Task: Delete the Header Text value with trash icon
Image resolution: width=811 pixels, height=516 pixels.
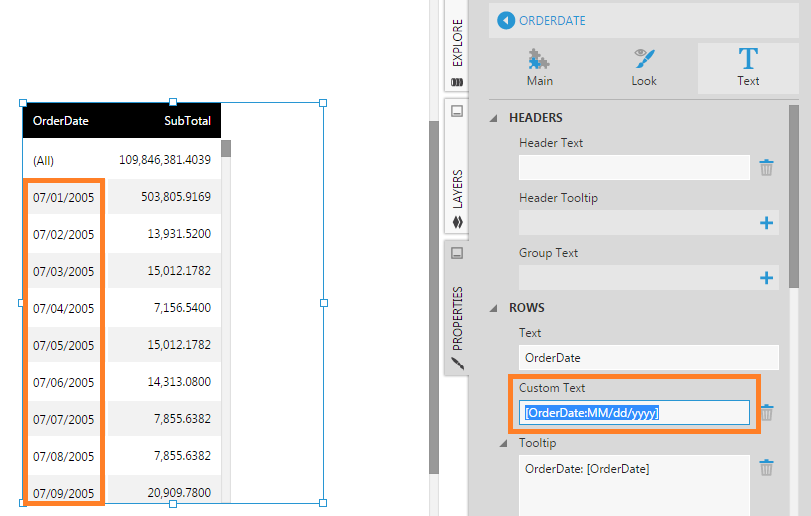Action: coord(766,168)
